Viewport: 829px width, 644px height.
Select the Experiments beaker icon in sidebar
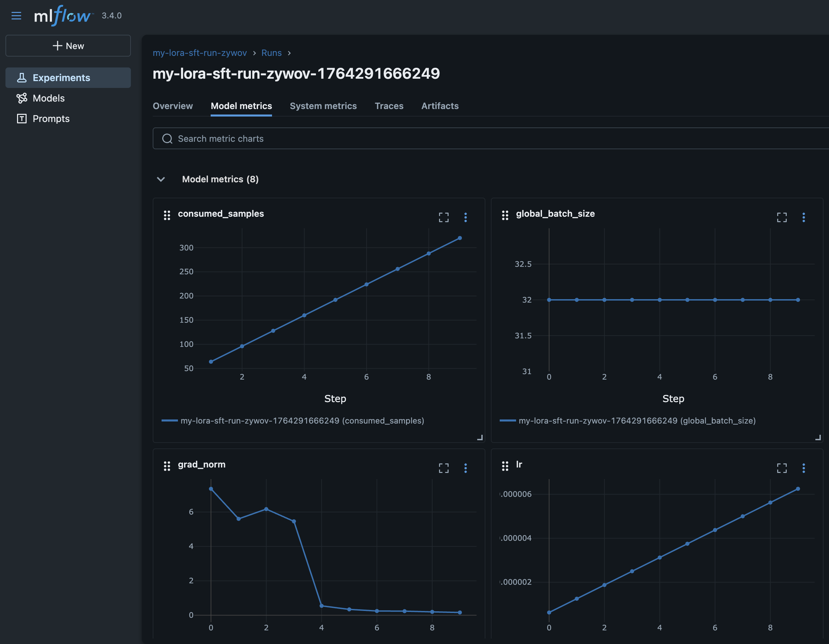click(22, 77)
